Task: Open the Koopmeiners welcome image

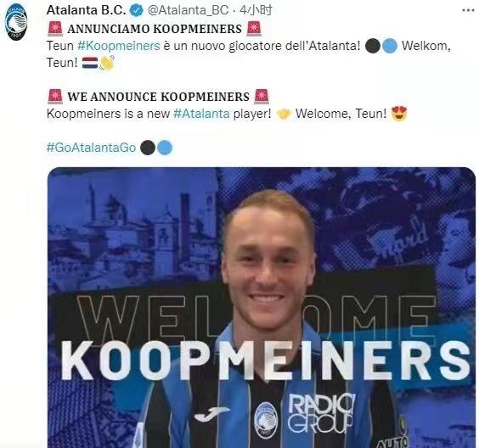Action: coord(262,308)
